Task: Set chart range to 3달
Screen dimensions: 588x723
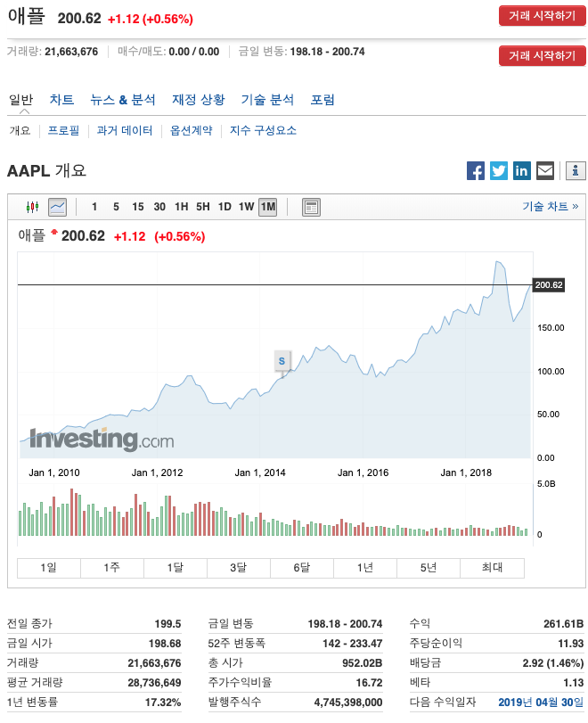Action: 239,568
